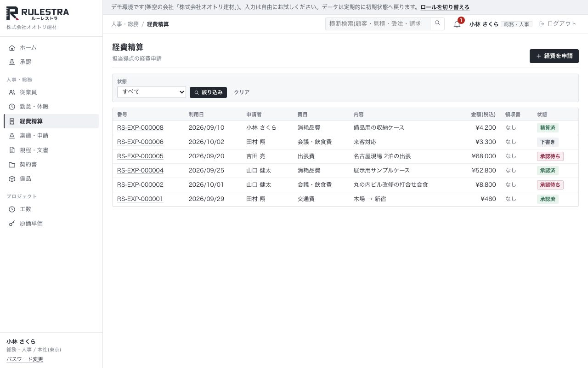588x368 pixels.
Task: Click the 人事・総務 breadcrumb
Action: (125, 24)
